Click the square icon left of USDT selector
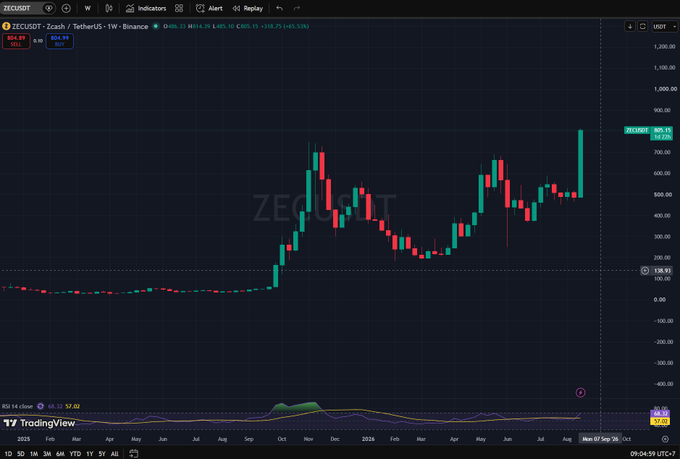Image resolution: width=680 pixels, height=459 pixels. coord(643,26)
